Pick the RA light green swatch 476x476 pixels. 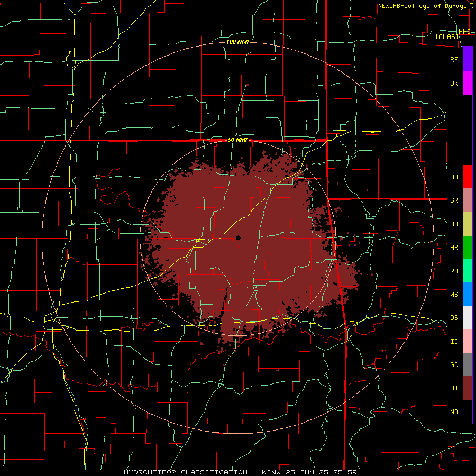point(467,271)
